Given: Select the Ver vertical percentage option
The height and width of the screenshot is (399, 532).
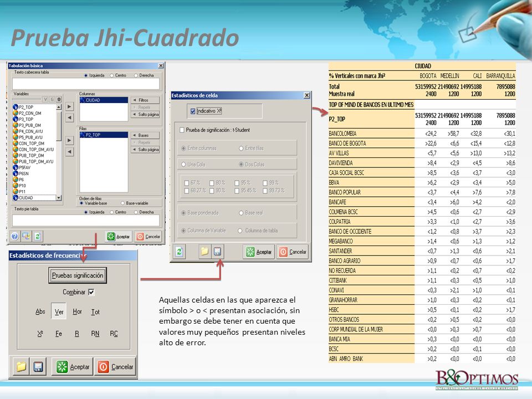Looking at the screenshot, I should (x=59, y=311).
